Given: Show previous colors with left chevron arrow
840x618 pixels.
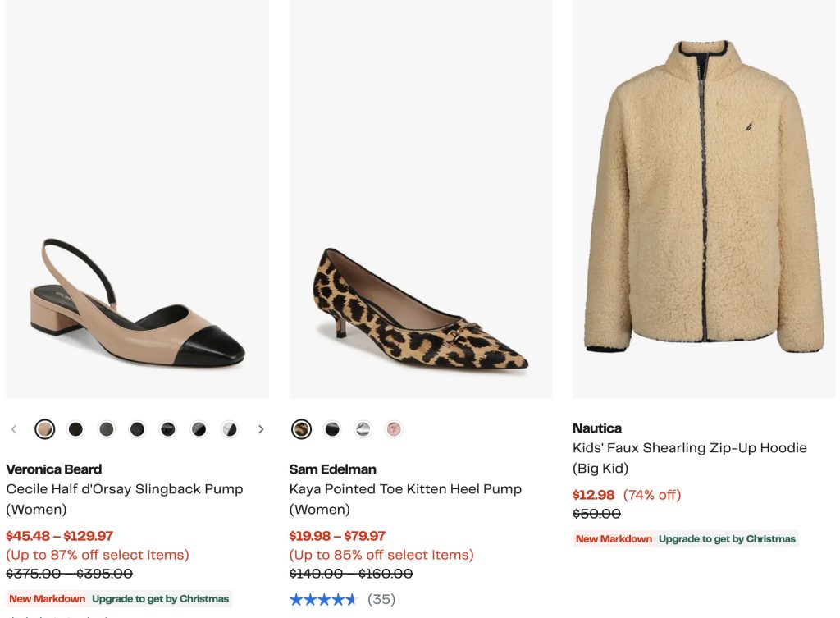Looking at the screenshot, I should coord(14,429).
